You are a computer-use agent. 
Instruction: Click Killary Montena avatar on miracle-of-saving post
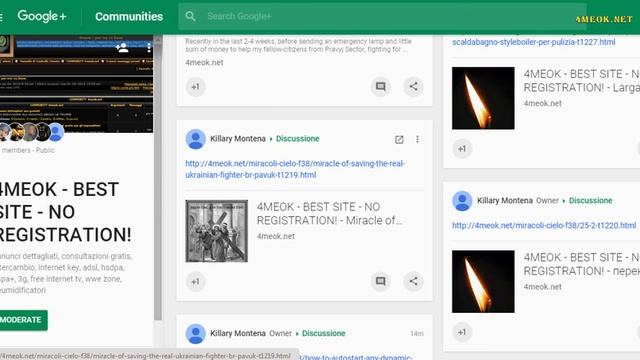[196, 139]
